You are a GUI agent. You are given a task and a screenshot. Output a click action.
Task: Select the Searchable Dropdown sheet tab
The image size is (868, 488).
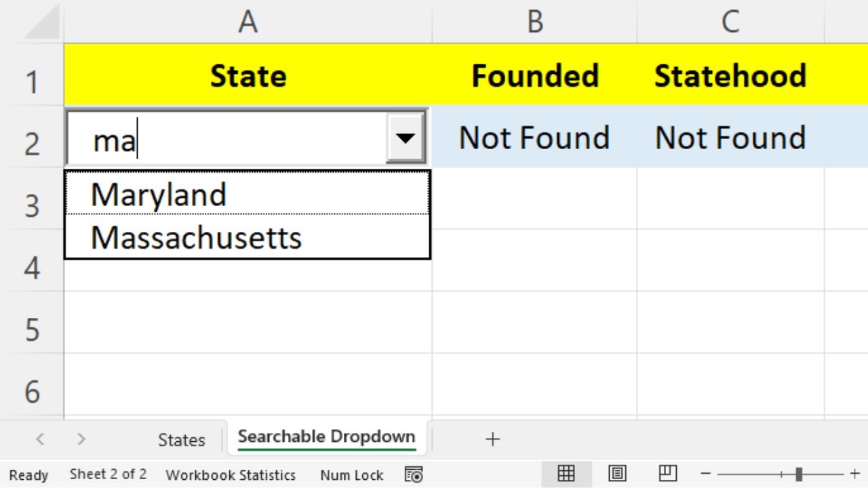pos(326,437)
